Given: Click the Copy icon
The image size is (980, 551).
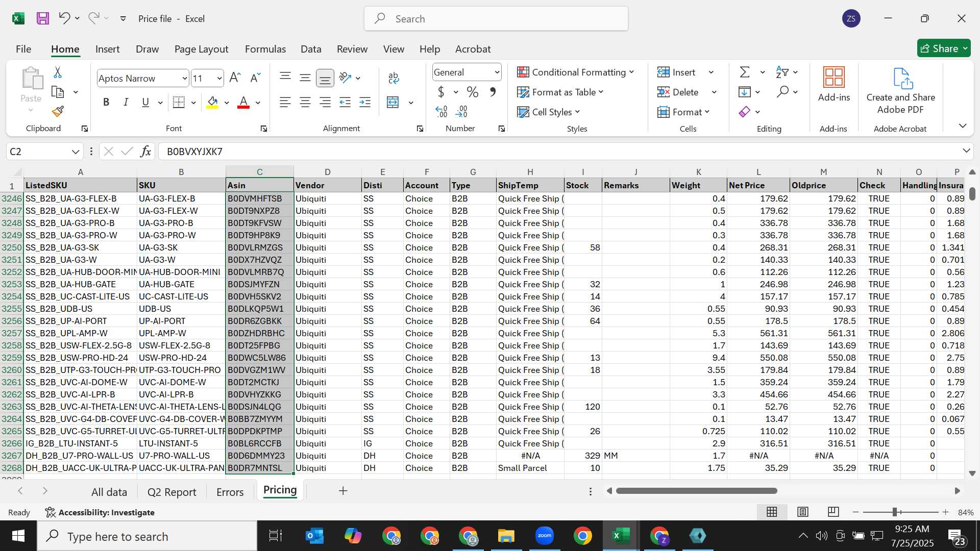Looking at the screenshot, I should [x=58, y=92].
